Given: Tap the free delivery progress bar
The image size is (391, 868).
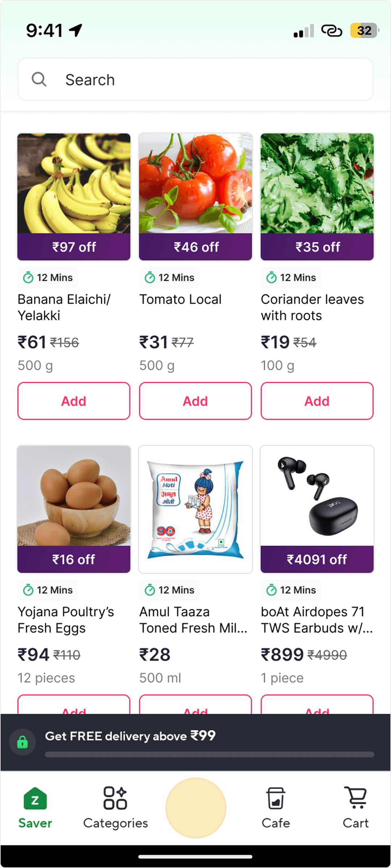Looking at the screenshot, I should click(x=209, y=754).
